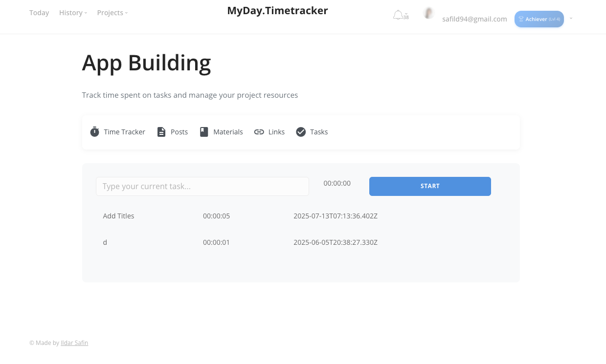Viewport: 606px width, 364px height.
Task: Open the account chevron next to Achiever badge
Action: (570, 19)
